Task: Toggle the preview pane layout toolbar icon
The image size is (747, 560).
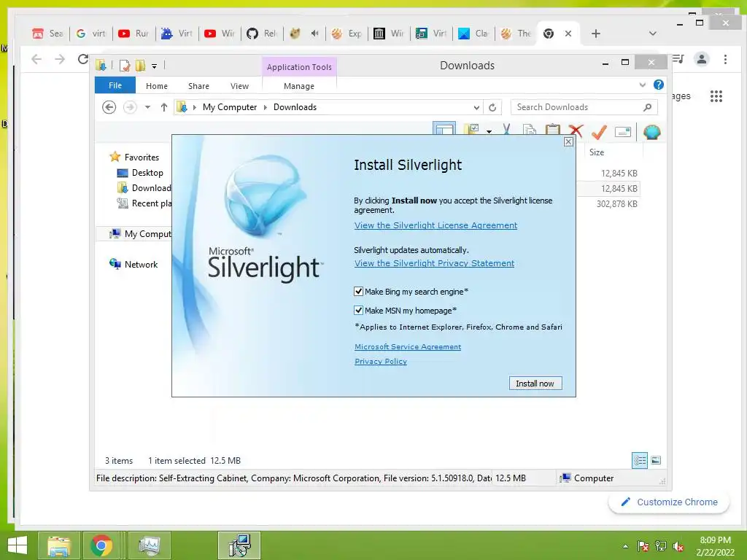Action: [444, 129]
